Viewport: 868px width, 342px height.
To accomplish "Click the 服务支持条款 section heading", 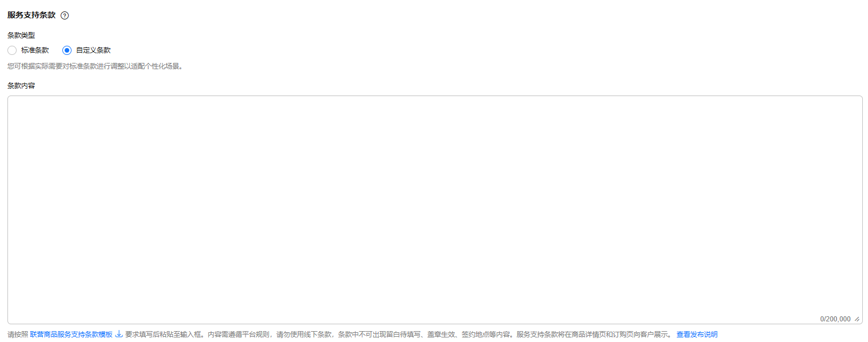I will [31, 15].
